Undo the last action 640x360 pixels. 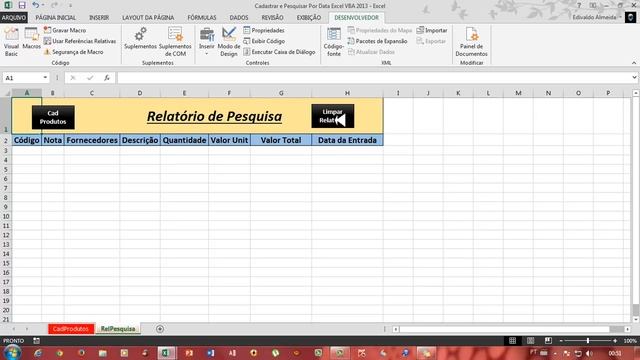click(36, 5)
